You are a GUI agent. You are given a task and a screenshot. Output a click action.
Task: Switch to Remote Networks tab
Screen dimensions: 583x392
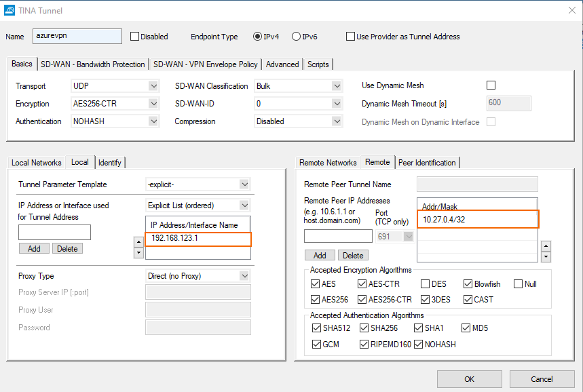(328, 163)
